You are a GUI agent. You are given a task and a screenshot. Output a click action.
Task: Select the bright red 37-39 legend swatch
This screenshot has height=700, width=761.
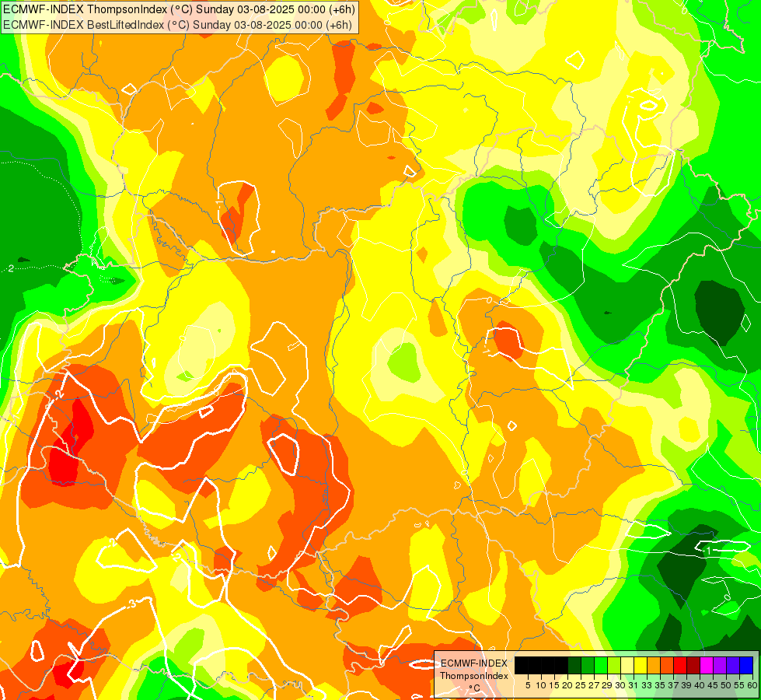[x=680, y=666]
